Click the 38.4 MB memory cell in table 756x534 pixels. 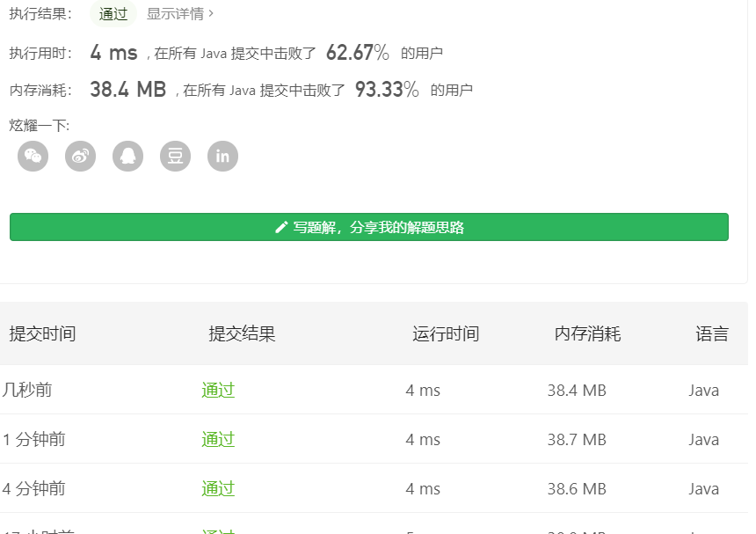pyautogui.click(x=577, y=391)
